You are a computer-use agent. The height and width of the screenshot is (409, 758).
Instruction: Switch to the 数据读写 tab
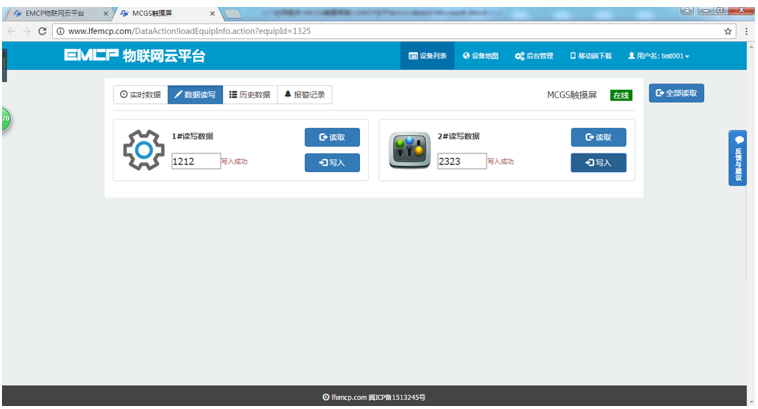195,94
